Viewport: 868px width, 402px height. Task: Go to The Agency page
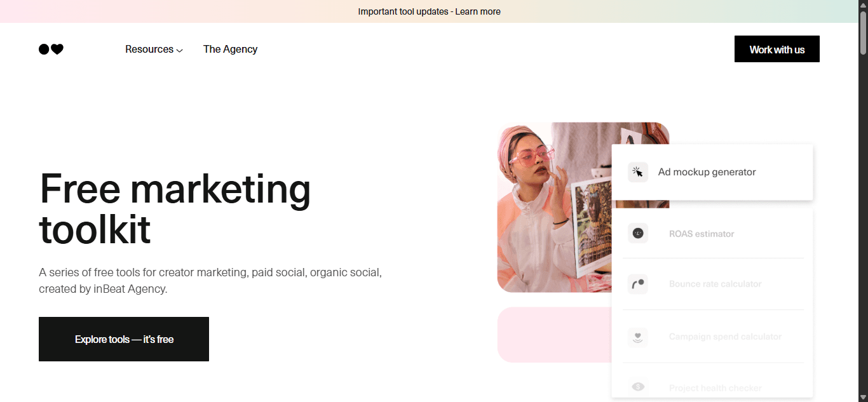pyautogui.click(x=230, y=49)
